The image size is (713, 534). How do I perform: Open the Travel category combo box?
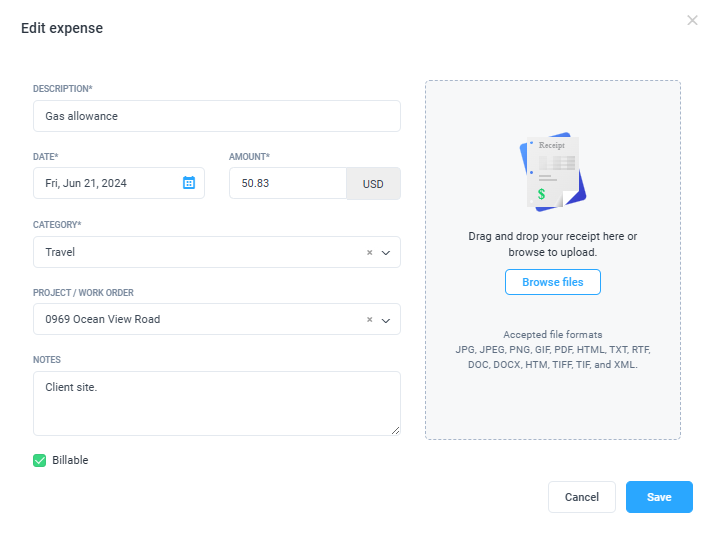217,252
